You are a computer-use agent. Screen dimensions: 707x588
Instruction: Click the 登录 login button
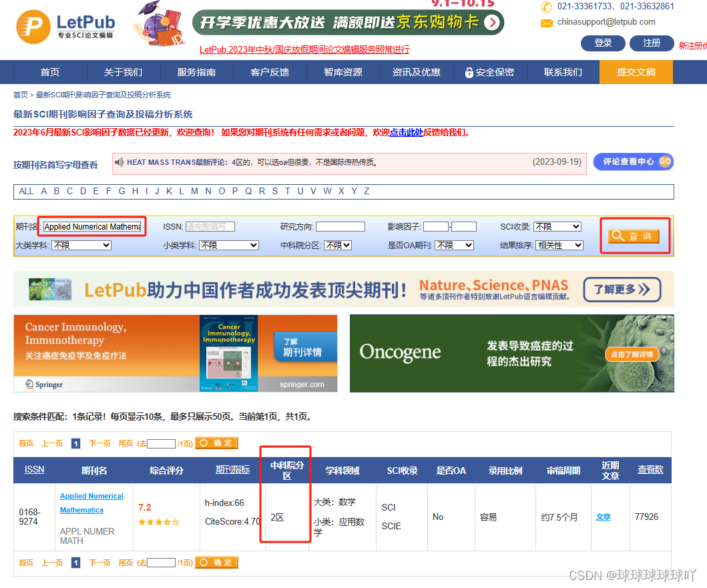click(603, 43)
